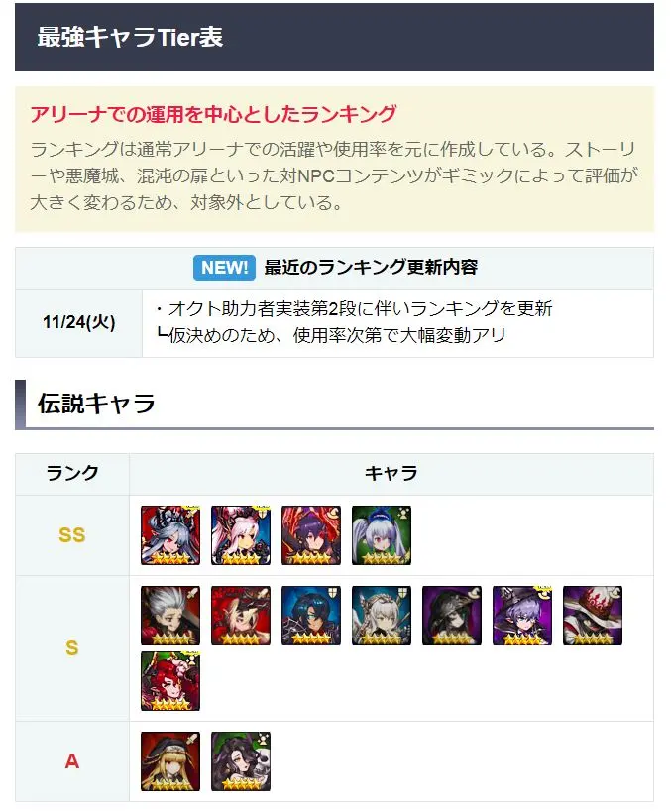671x812 pixels.
Task: Open the purple-haired witch hat character in S rank
Action: tap(522, 616)
